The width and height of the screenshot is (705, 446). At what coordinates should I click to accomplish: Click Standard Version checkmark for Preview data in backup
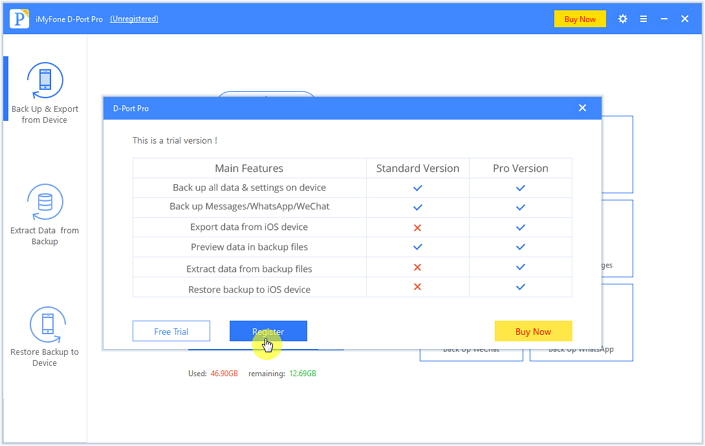pos(418,247)
